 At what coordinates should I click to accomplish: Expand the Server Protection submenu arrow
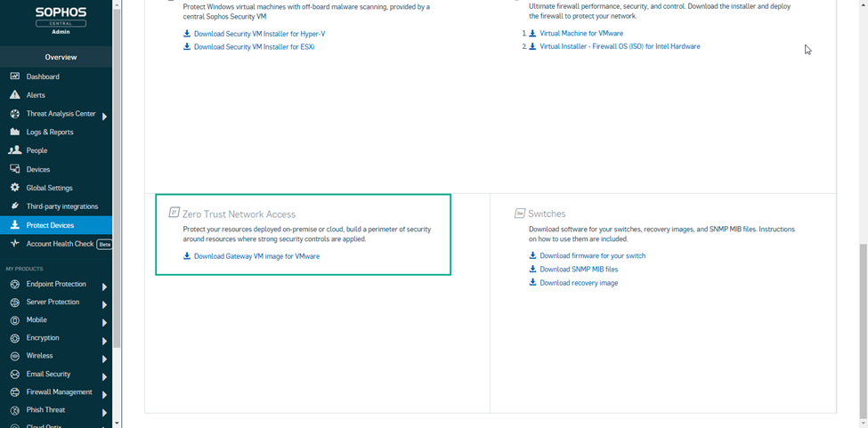[104, 305]
